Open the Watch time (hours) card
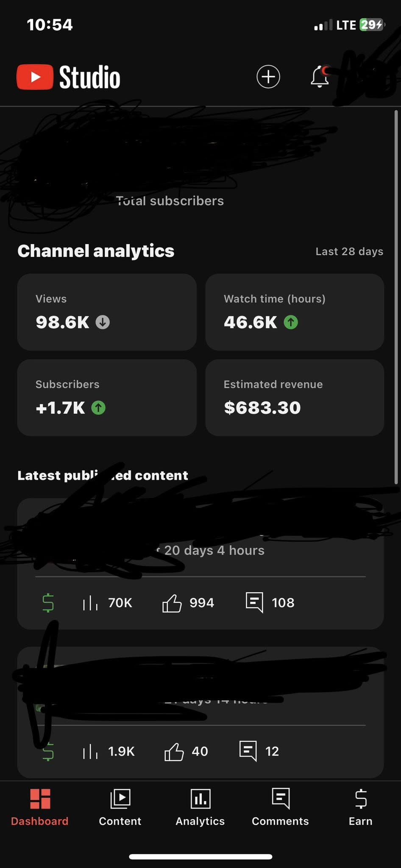Viewport: 401px width, 868px height. tap(295, 312)
